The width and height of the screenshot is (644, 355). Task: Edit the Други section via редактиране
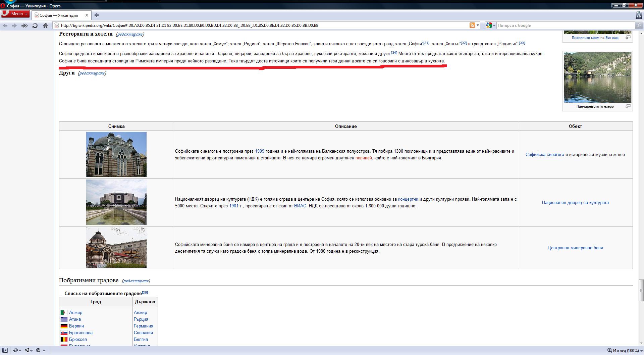tap(92, 73)
